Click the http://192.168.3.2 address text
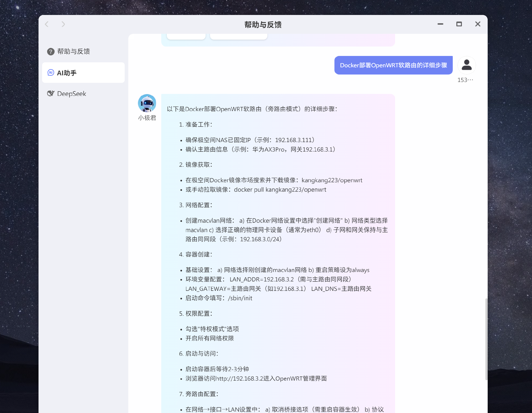Image resolution: width=532 pixels, height=413 pixels. [x=239, y=379]
